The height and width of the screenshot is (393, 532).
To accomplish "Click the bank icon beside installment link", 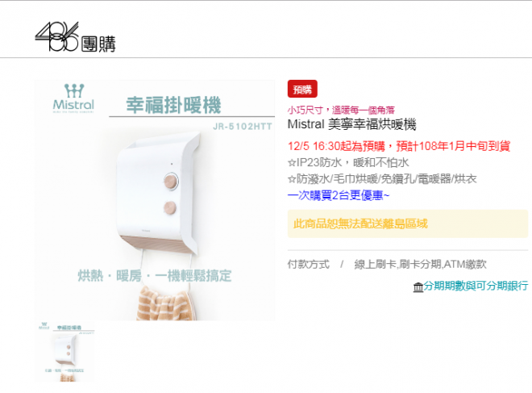I will click(x=418, y=287).
